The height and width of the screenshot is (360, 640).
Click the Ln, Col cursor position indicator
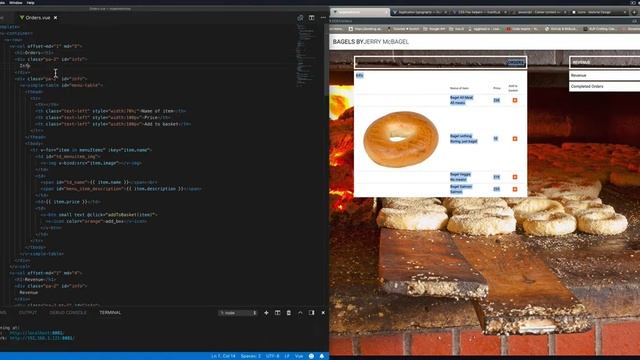pos(223,356)
